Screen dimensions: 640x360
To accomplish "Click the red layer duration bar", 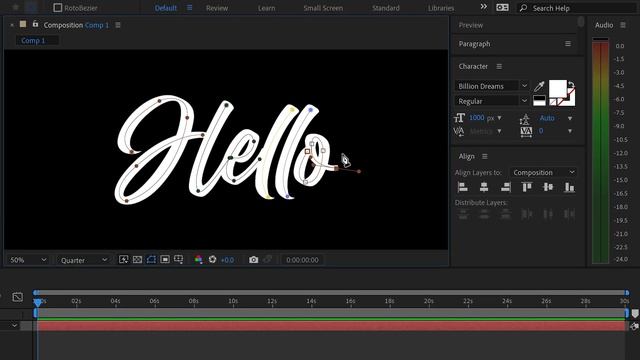I will coord(331,326).
